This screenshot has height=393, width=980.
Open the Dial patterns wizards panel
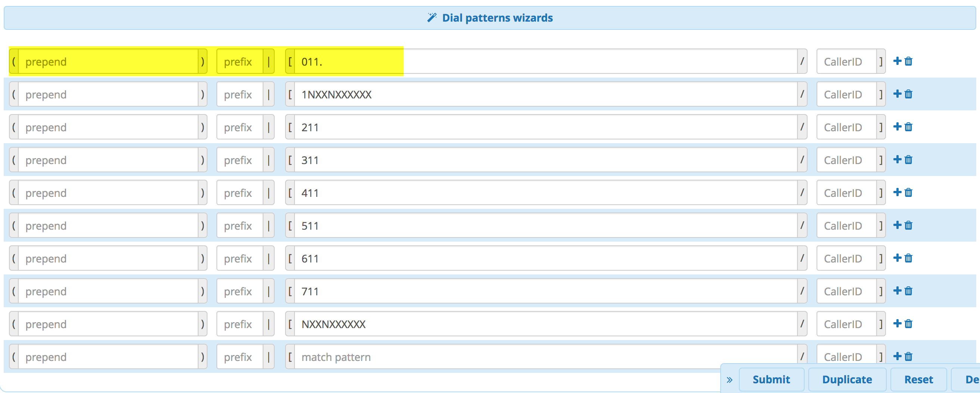pos(490,18)
